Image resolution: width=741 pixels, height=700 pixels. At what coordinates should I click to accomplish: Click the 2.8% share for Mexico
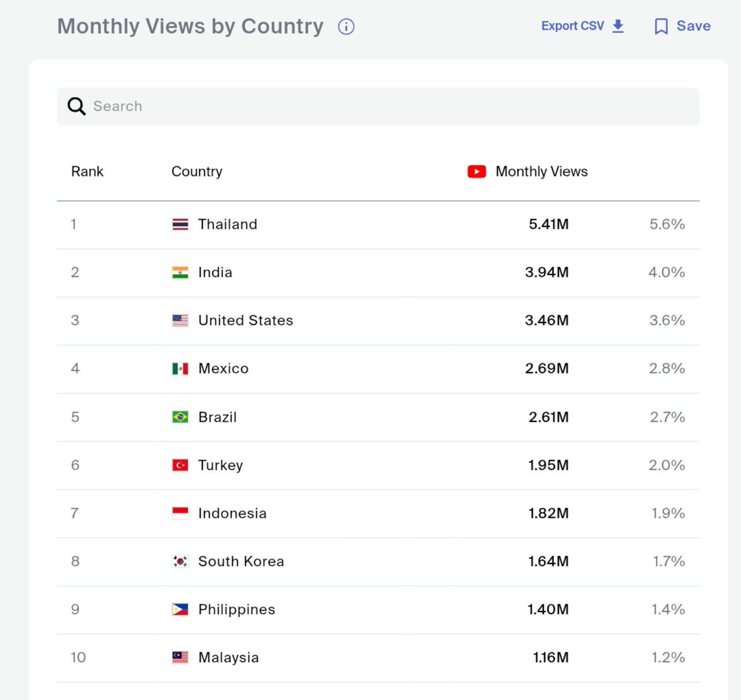coord(667,369)
